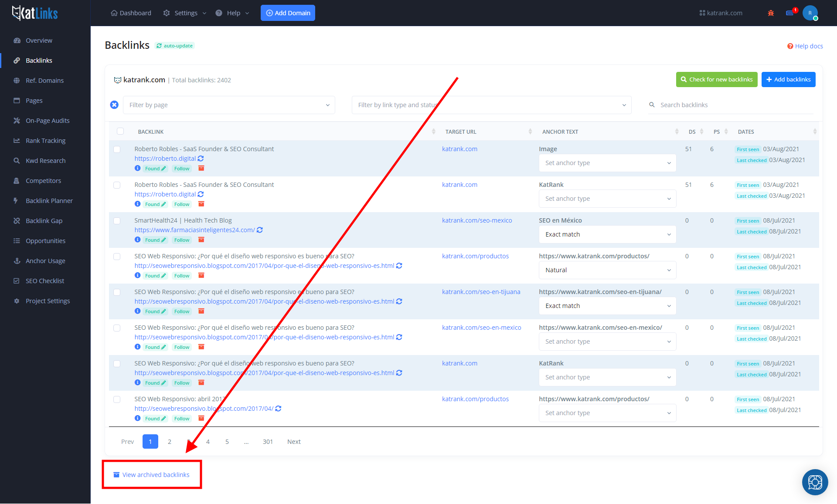Check the 'SEO Web Responsivo: abril' row checkbox
The image size is (837, 504).
point(117,399)
